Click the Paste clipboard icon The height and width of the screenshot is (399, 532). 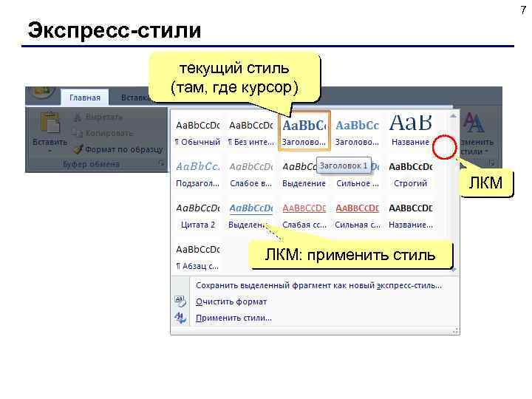pos(50,122)
